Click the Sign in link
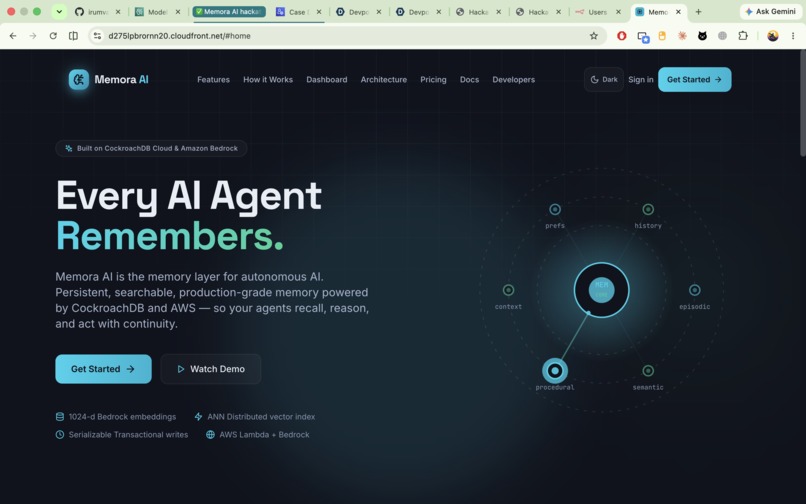Image resolution: width=806 pixels, height=504 pixels. point(640,80)
